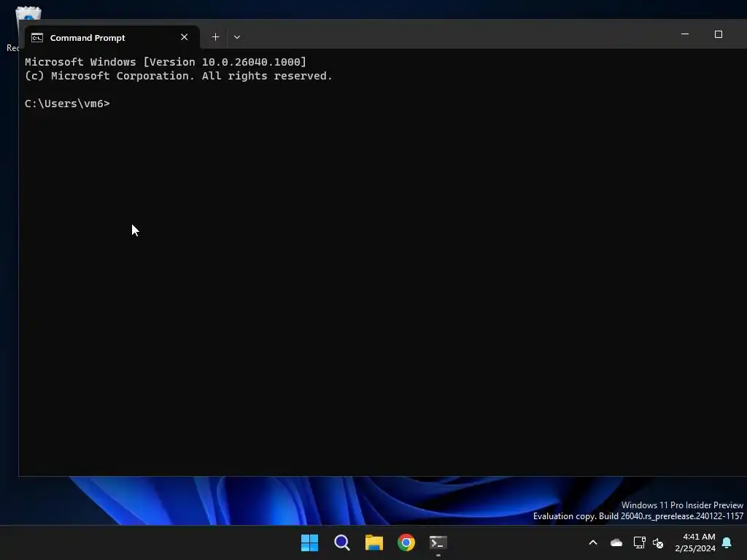Open the clock and date flyout
Image resolution: width=747 pixels, height=560 pixels.
(x=695, y=542)
